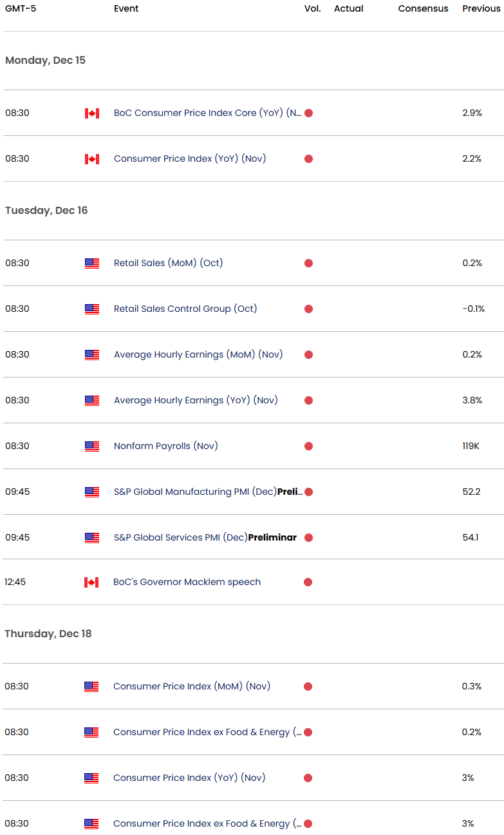Open BoC's Governor Macklem speech event

(187, 582)
